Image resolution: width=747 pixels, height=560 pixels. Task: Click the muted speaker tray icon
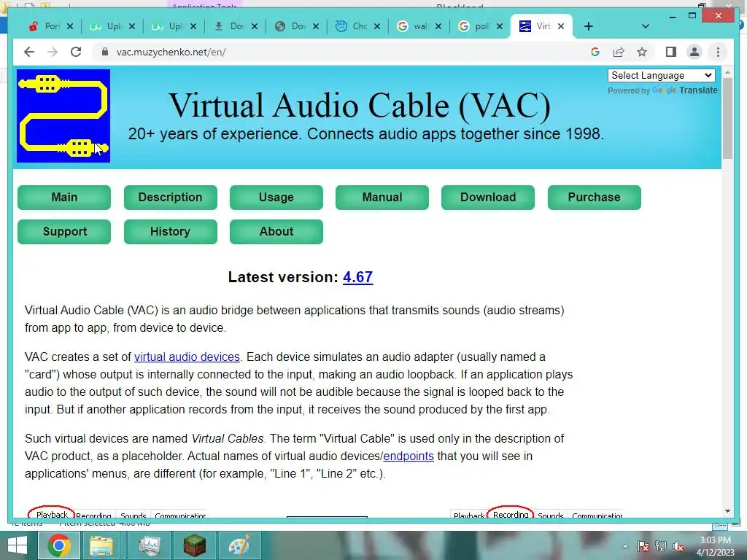pyautogui.click(x=678, y=546)
